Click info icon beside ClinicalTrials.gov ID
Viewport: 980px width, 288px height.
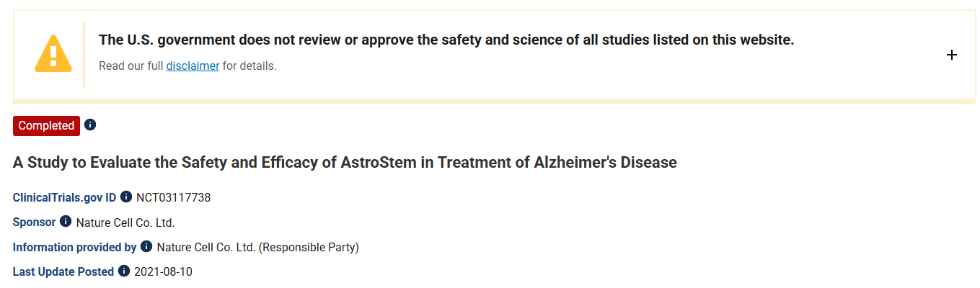[126, 197]
